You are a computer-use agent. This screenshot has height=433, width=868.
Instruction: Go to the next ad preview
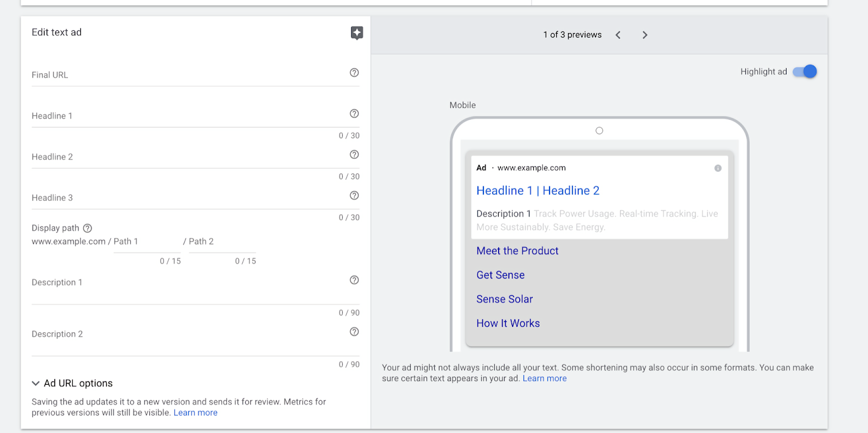pos(644,35)
